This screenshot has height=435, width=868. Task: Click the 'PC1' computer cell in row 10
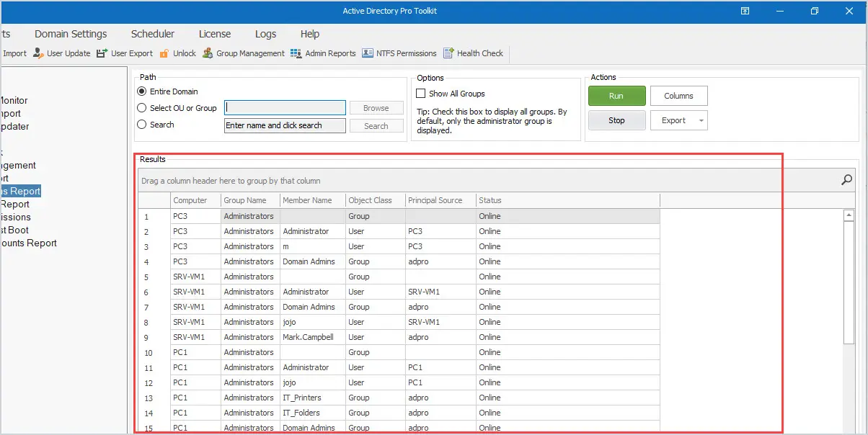195,352
